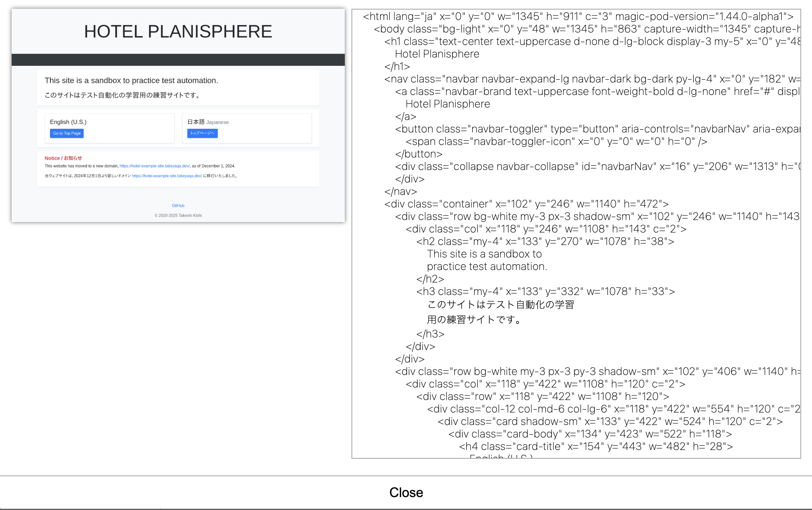
Task: Click the 'English (U.S.)' card title
Action: point(68,122)
